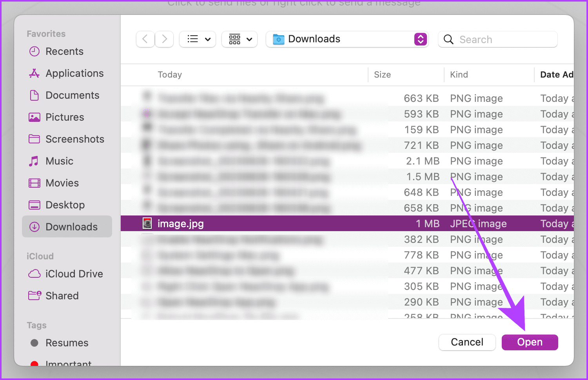Click the purple location stepper arrows
Screen dimensions: 588x380
pyautogui.click(x=421, y=39)
